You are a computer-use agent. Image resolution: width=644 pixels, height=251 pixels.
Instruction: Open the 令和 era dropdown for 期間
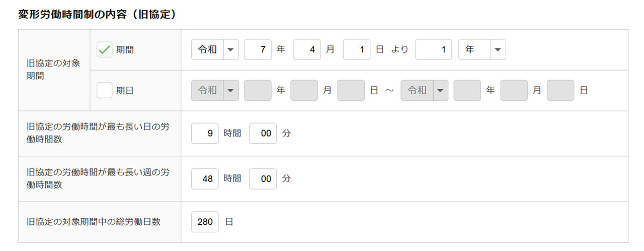click(x=215, y=50)
